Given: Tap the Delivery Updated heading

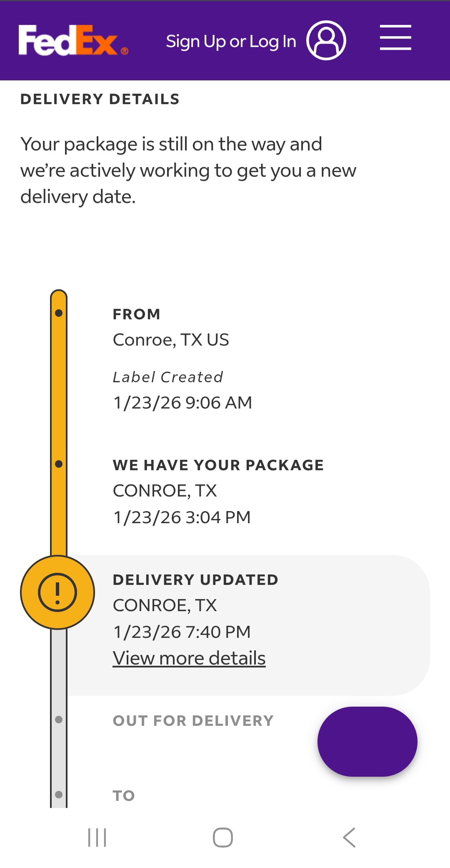Looking at the screenshot, I should [x=195, y=580].
